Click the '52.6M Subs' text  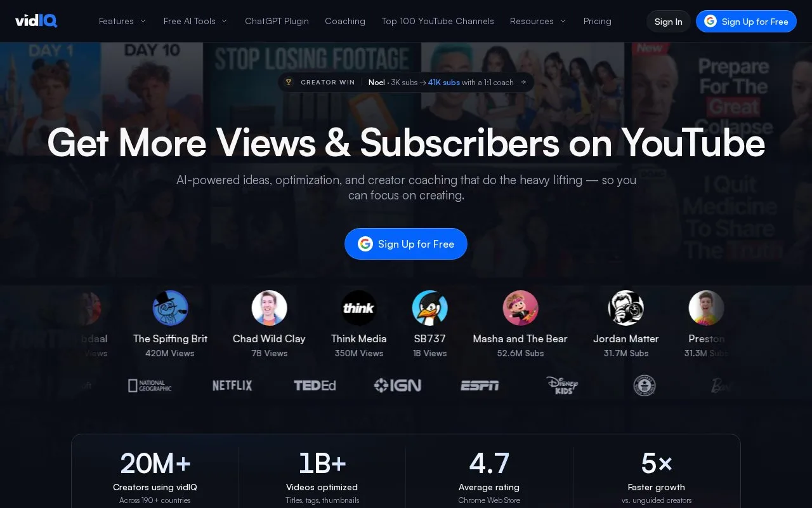[520, 353]
